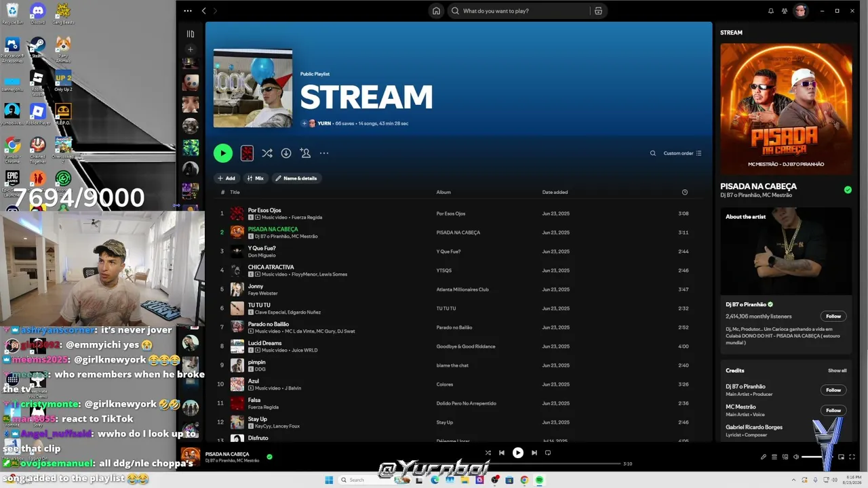
Task: Select the track Y Que Fue?
Action: [x=262, y=248]
